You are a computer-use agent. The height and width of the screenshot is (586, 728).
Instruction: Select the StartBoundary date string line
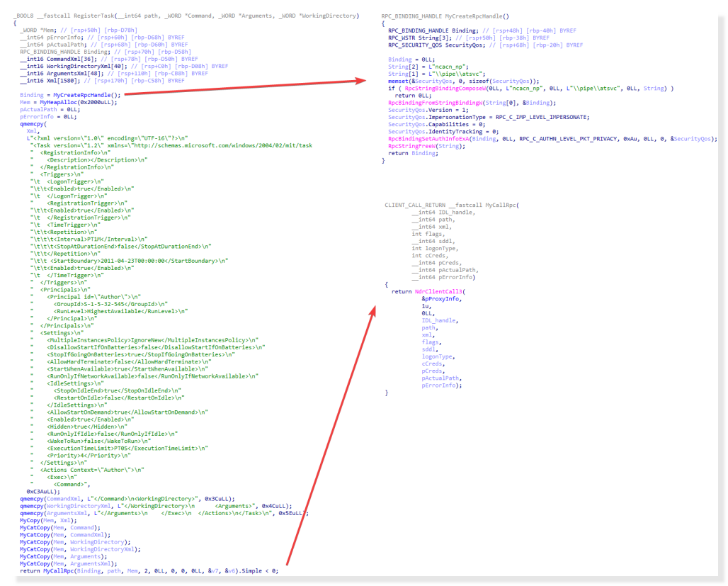pos(129,261)
